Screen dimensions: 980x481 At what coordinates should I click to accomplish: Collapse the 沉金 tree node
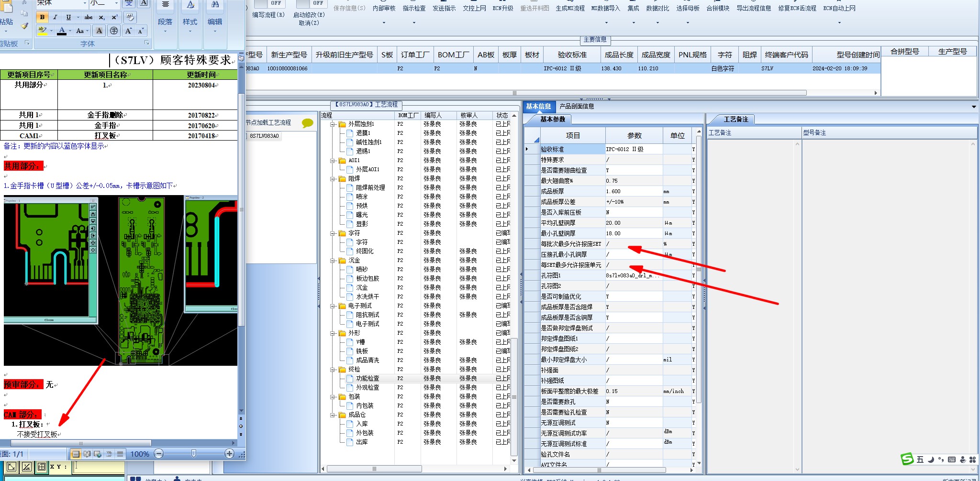click(333, 261)
